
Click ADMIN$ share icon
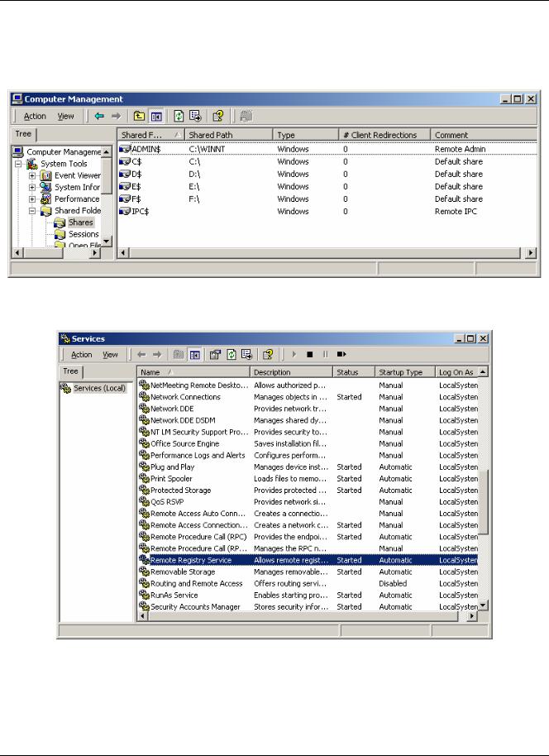(x=125, y=149)
